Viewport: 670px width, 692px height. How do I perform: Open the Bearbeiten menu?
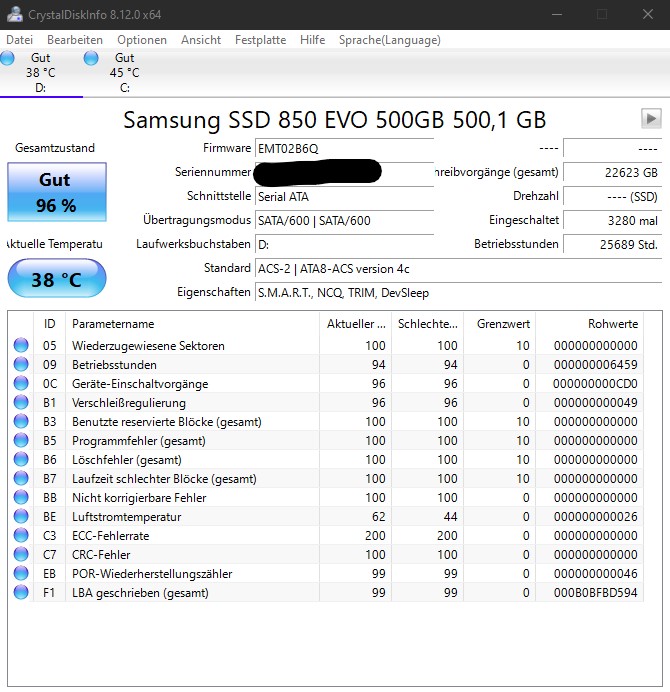click(x=75, y=40)
